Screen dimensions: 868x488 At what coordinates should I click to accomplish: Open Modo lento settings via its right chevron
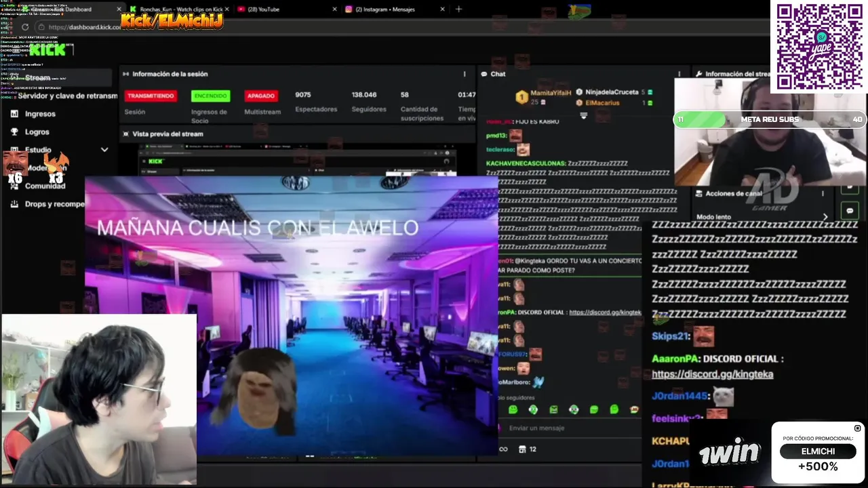[825, 217]
